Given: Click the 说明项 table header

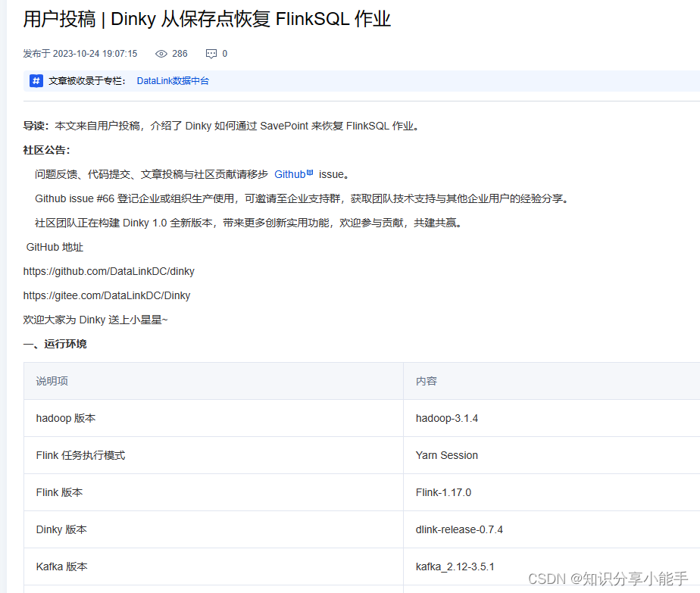Looking at the screenshot, I should pyautogui.click(x=214, y=381).
